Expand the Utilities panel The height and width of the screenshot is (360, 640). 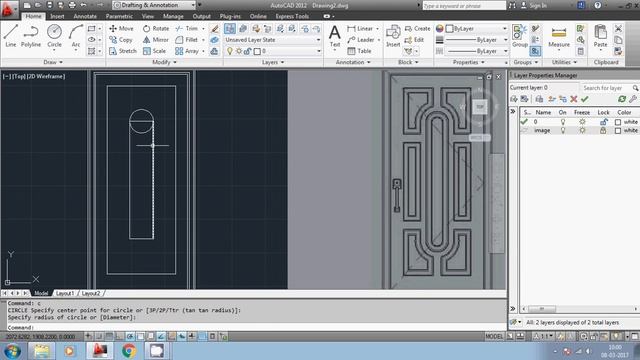pos(564,62)
